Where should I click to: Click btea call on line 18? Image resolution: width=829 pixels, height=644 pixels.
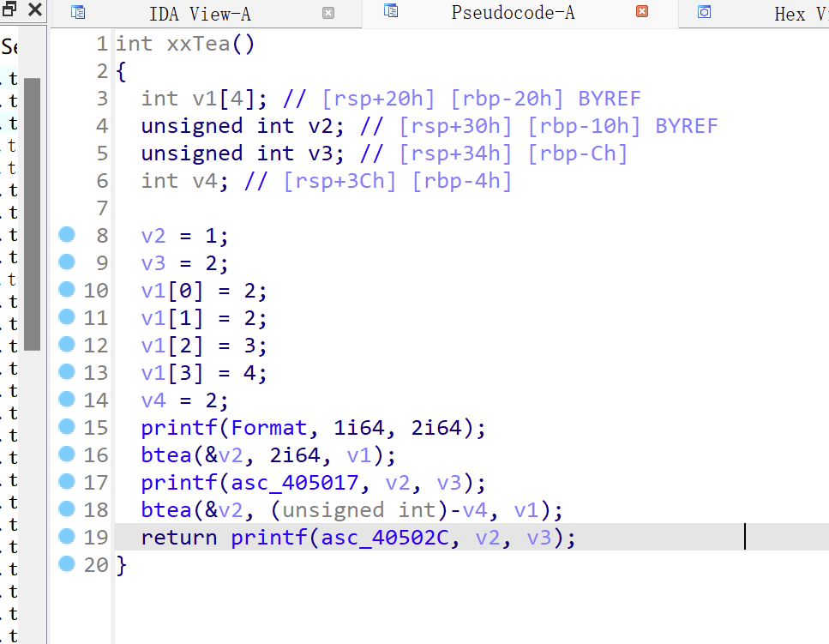[166, 509]
